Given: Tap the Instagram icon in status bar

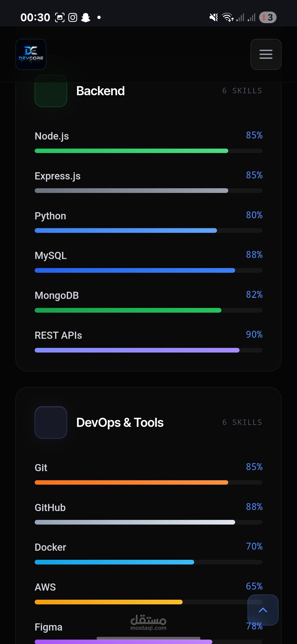Looking at the screenshot, I should [x=73, y=17].
